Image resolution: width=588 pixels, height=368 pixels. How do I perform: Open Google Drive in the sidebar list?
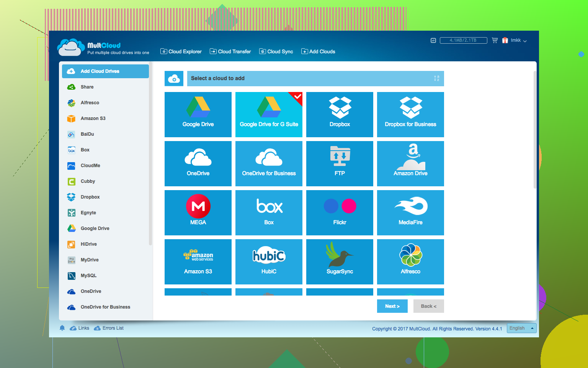point(105,228)
